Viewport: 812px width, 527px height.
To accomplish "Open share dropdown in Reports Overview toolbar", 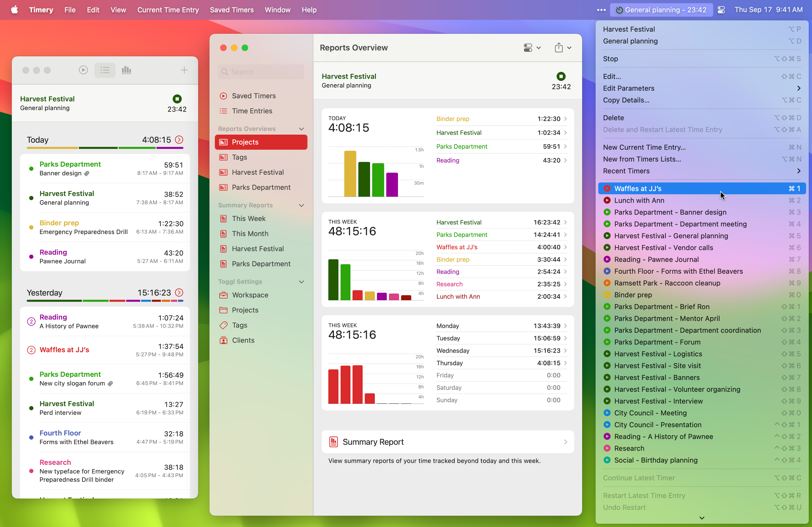I will tap(563, 48).
